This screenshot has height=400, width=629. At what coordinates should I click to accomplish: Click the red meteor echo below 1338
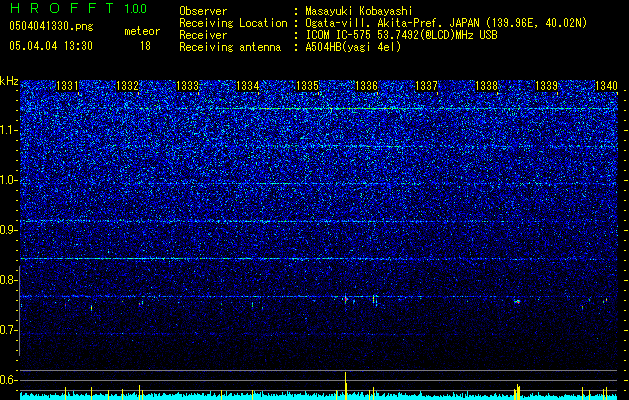(517, 301)
